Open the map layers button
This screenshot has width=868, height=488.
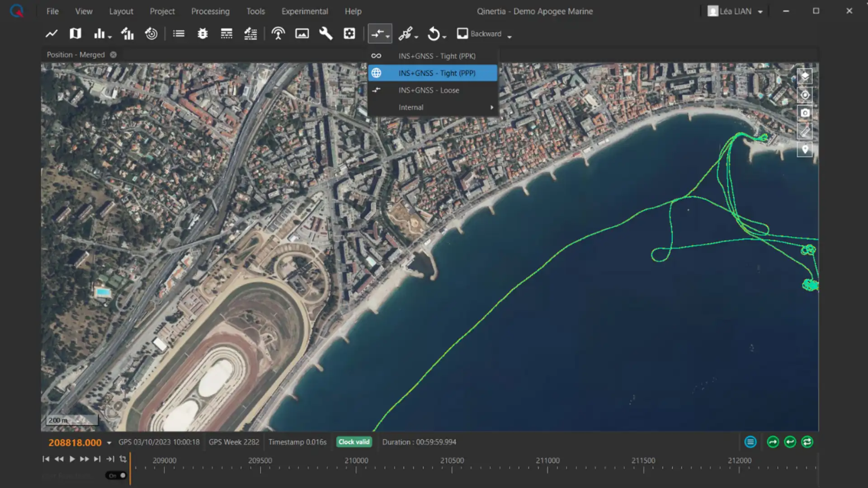(805, 76)
